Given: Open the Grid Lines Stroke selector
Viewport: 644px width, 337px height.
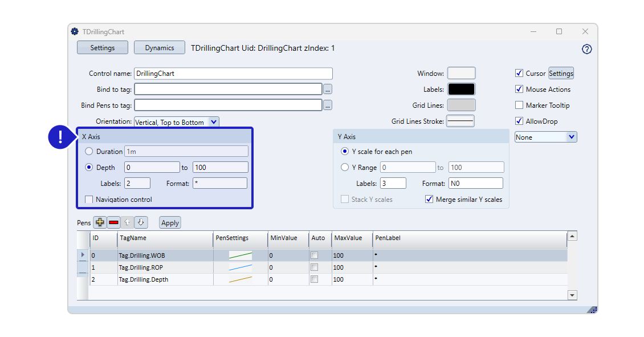Looking at the screenshot, I should tap(460, 121).
